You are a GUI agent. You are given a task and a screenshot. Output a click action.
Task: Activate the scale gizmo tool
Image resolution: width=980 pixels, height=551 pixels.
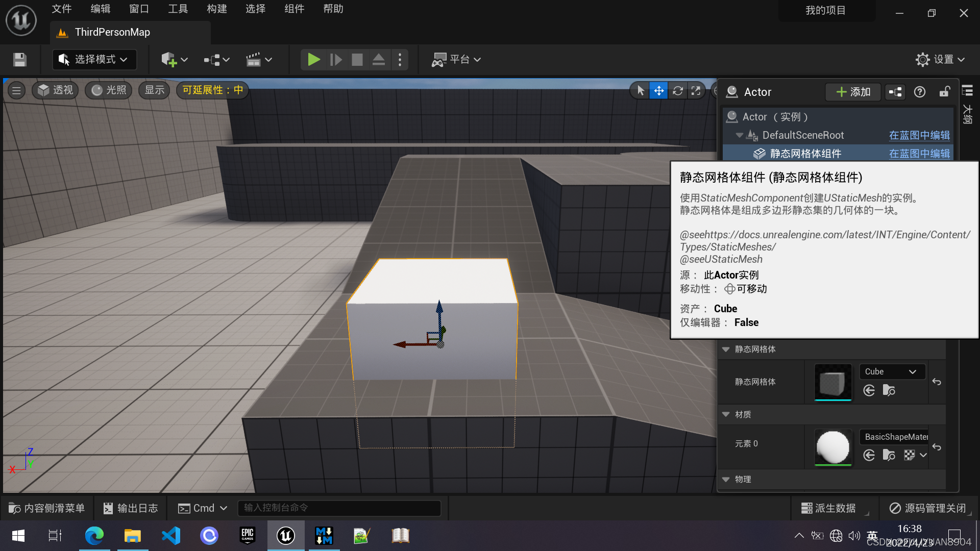coord(696,91)
